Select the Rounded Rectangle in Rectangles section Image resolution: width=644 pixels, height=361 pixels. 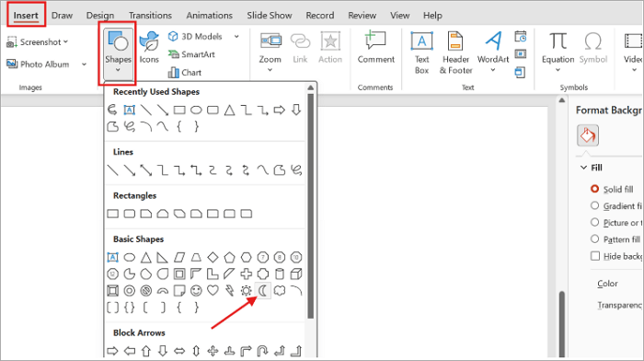(x=130, y=214)
